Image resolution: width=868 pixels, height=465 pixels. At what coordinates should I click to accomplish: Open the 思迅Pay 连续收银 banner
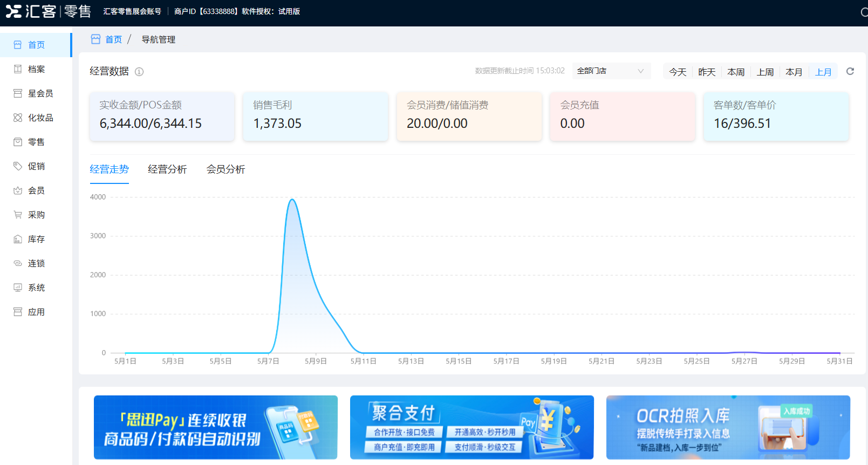tap(216, 427)
